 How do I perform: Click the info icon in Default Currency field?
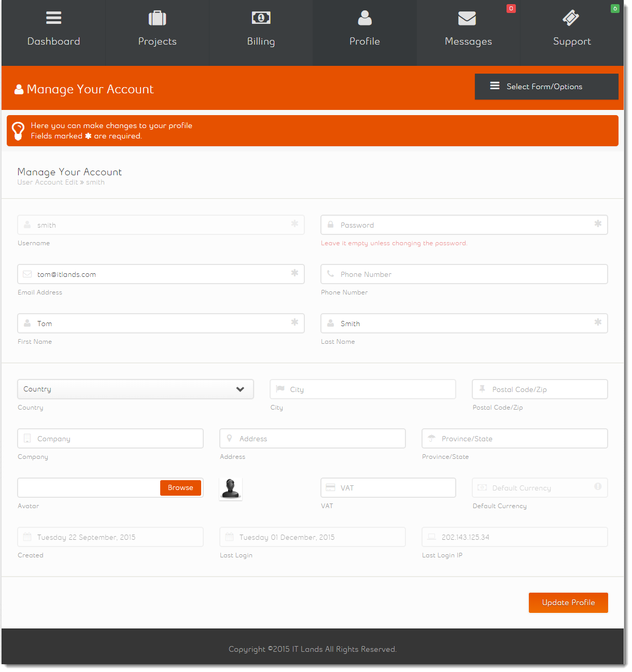598,486
